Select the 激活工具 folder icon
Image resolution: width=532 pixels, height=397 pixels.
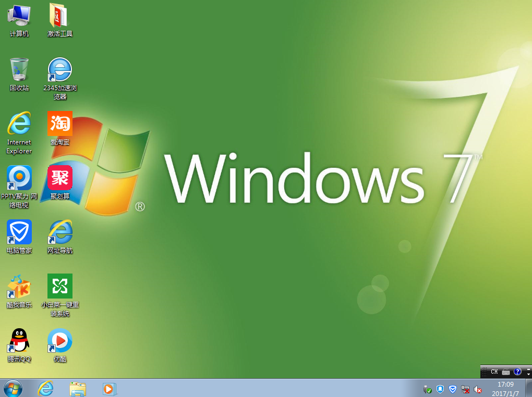60,20
